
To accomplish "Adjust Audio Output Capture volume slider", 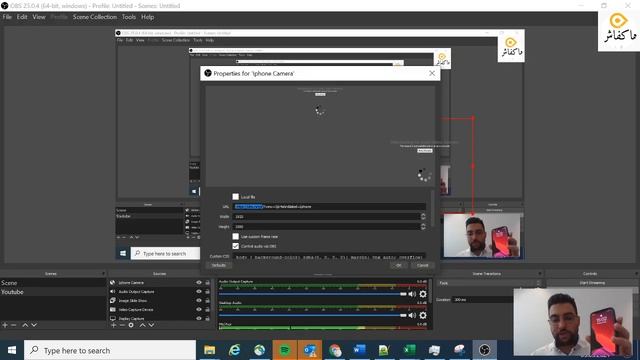I will [x=313, y=294].
